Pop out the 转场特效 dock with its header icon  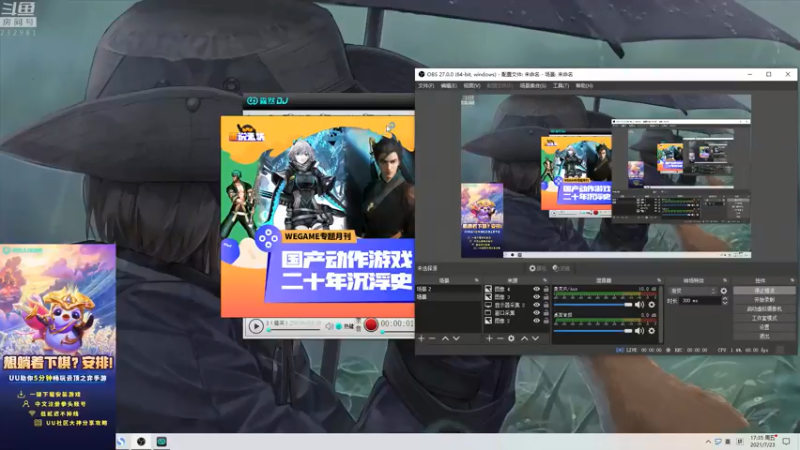pyautogui.click(x=725, y=280)
